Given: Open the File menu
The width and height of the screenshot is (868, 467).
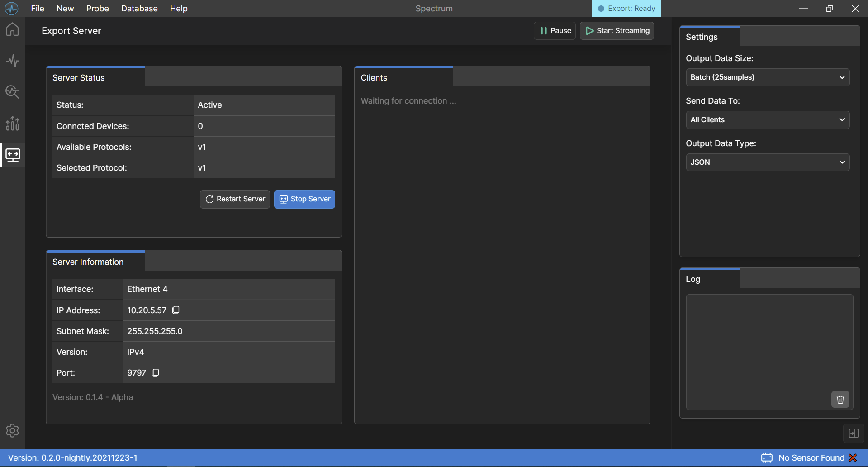Looking at the screenshot, I should click(38, 9).
